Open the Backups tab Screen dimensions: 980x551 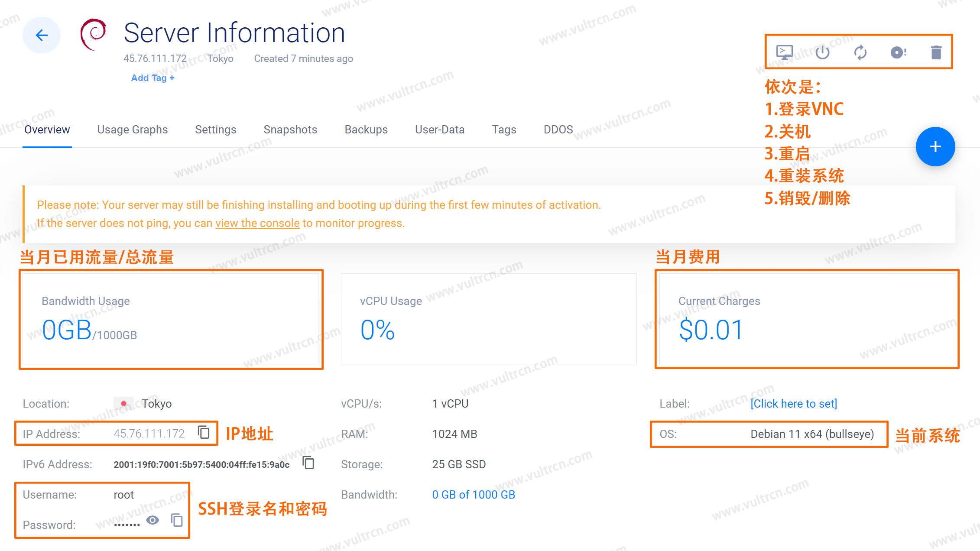point(366,130)
